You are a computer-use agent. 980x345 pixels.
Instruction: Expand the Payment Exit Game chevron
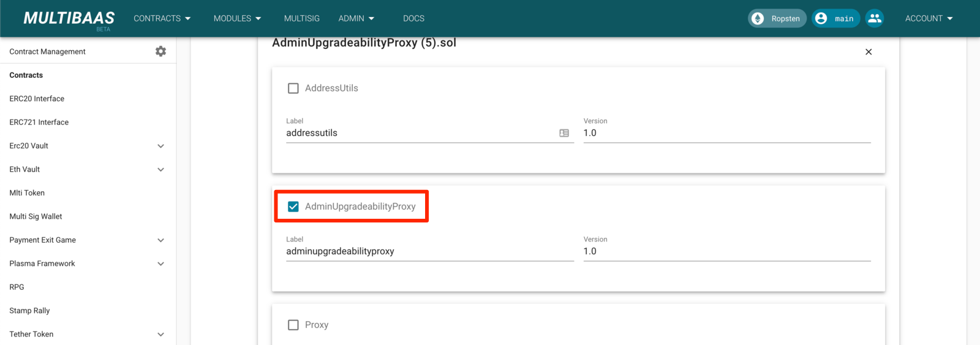click(x=160, y=240)
